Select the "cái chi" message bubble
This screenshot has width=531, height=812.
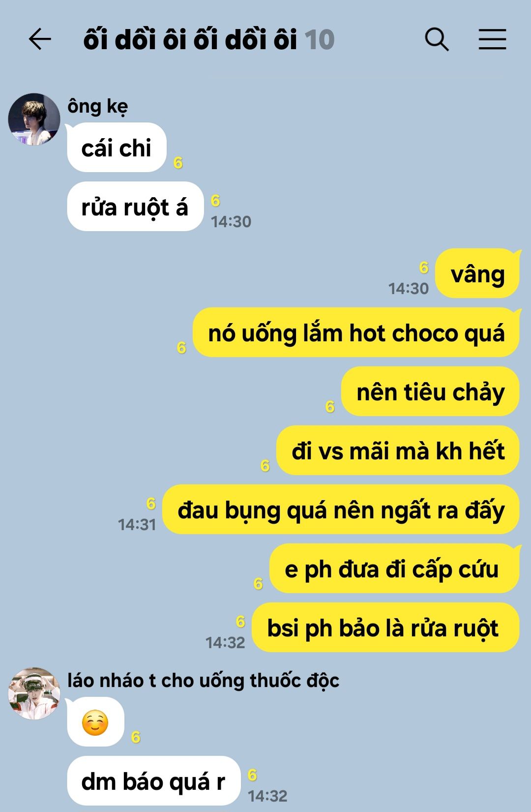pos(117,148)
